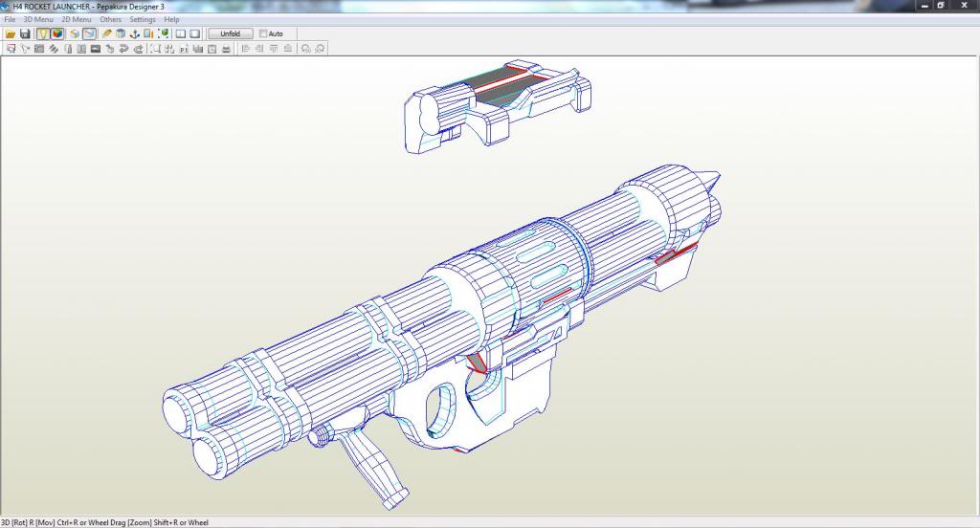Click the sixth icon in second toolbar row
This screenshot has width=980, height=528.
pyautogui.click(x=81, y=49)
